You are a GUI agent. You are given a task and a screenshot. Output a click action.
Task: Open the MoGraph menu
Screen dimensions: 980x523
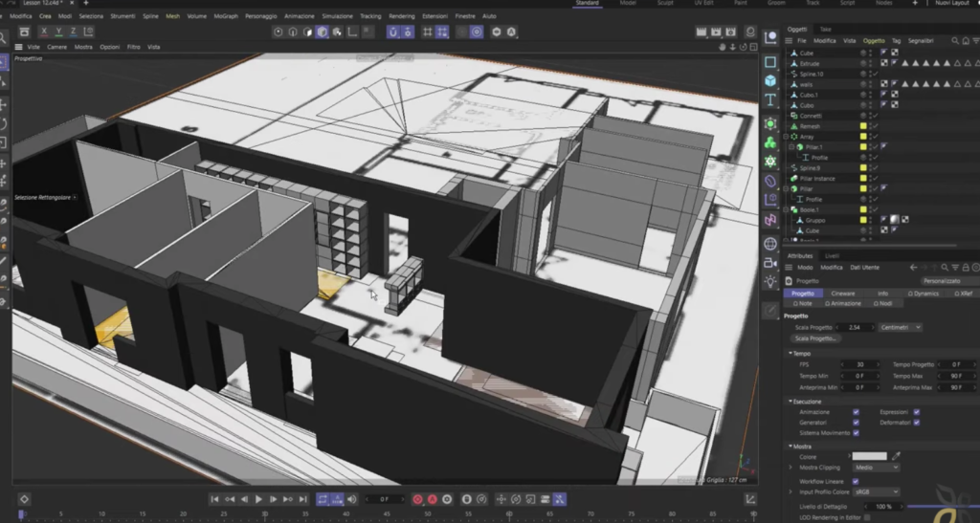click(226, 16)
